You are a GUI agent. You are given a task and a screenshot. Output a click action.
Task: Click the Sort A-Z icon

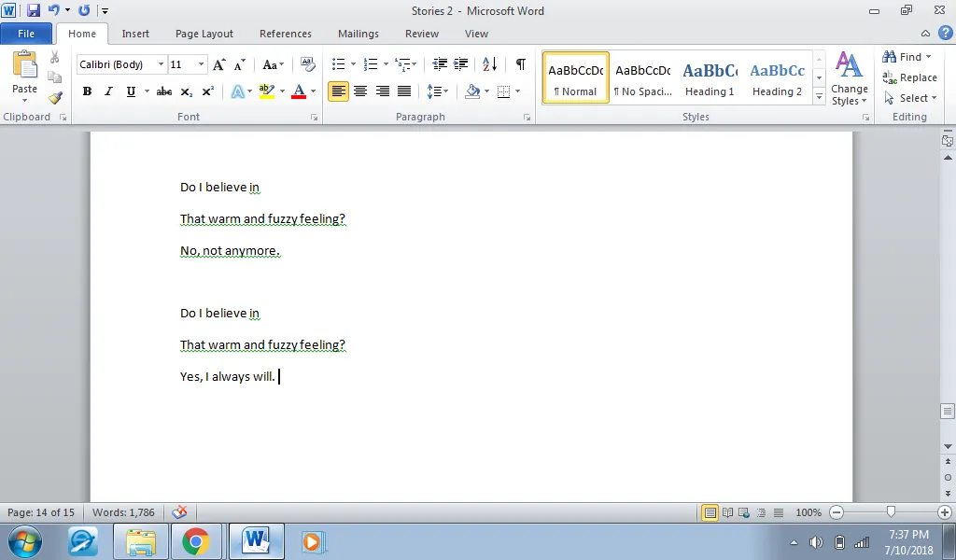point(489,64)
